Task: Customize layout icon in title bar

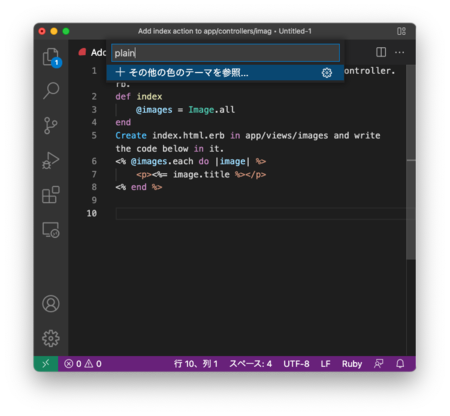Action: coord(401,31)
